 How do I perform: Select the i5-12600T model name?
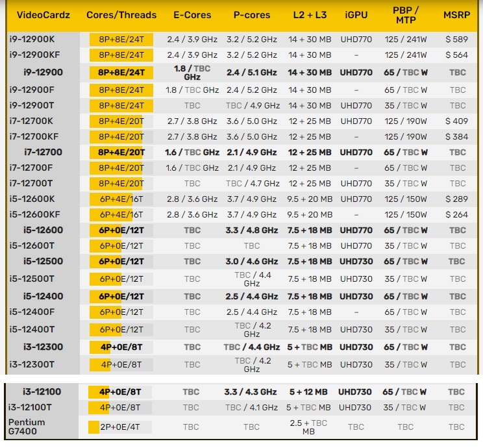tap(32, 245)
